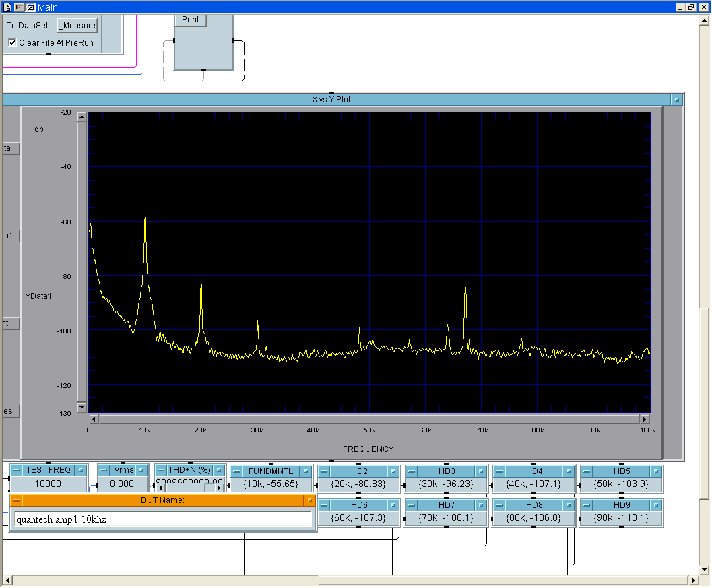Image resolution: width=712 pixels, height=588 pixels.
Task: Minimize the HD7 display
Action: click(412, 505)
